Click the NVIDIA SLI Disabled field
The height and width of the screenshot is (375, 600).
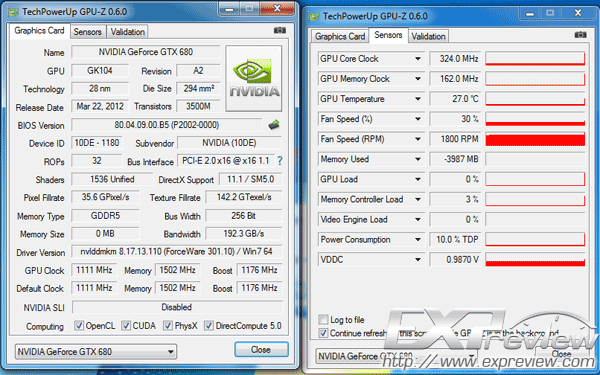(x=177, y=307)
